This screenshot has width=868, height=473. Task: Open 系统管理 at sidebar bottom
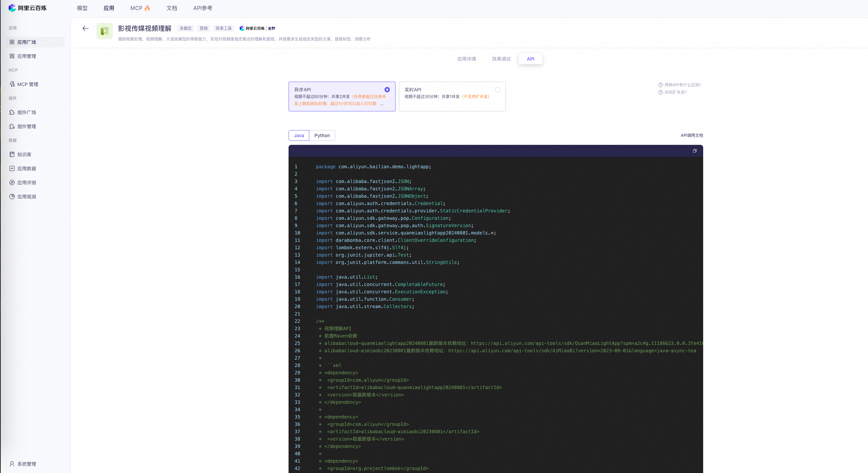point(27,464)
